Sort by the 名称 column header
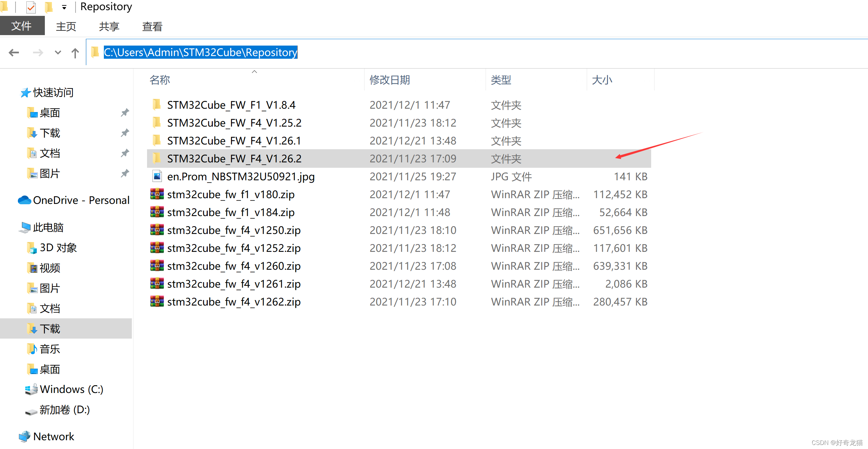This screenshot has width=868, height=449. [x=160, y=80]
